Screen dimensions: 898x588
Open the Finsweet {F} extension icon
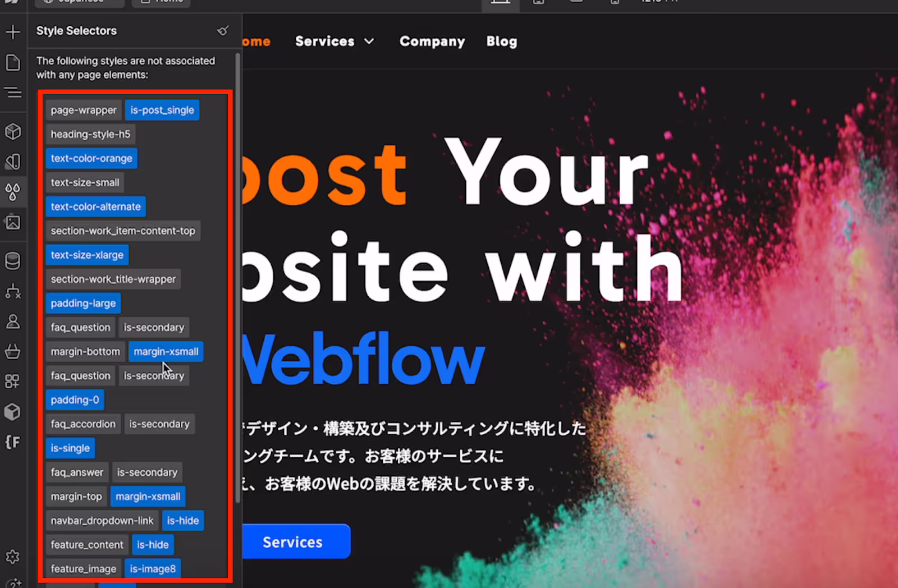(x=13, y=442)
